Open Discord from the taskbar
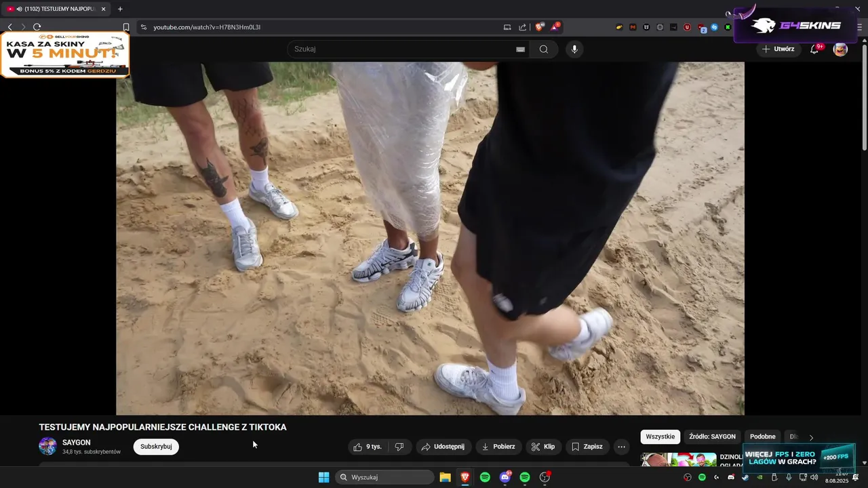This screenshot has height=488, width=868. [505, 477]
